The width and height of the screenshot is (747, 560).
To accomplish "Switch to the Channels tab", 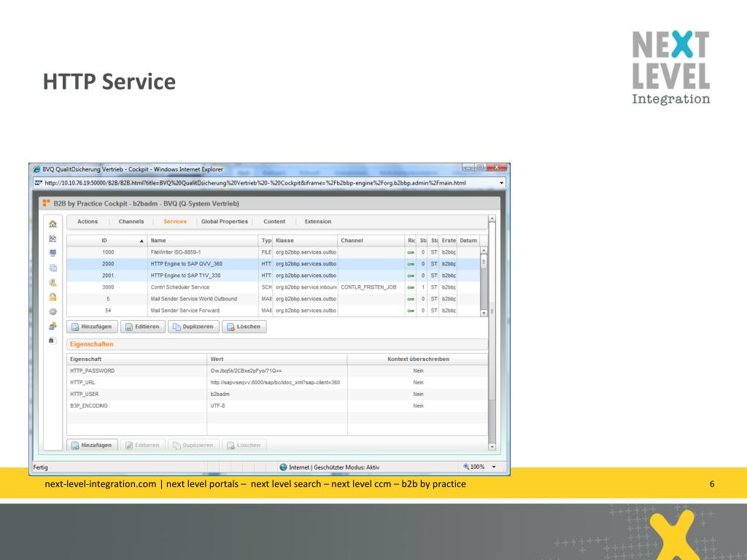I will [x=131, y=222].
